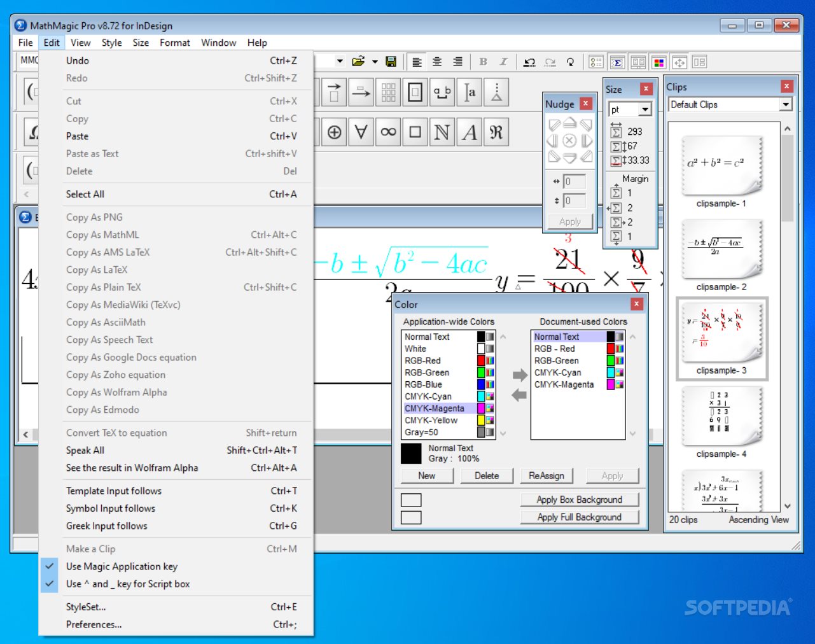This screenshot has height=644, width=815.
Task: Click the center reset X in Nudge panel
Action: pos(570,141)
